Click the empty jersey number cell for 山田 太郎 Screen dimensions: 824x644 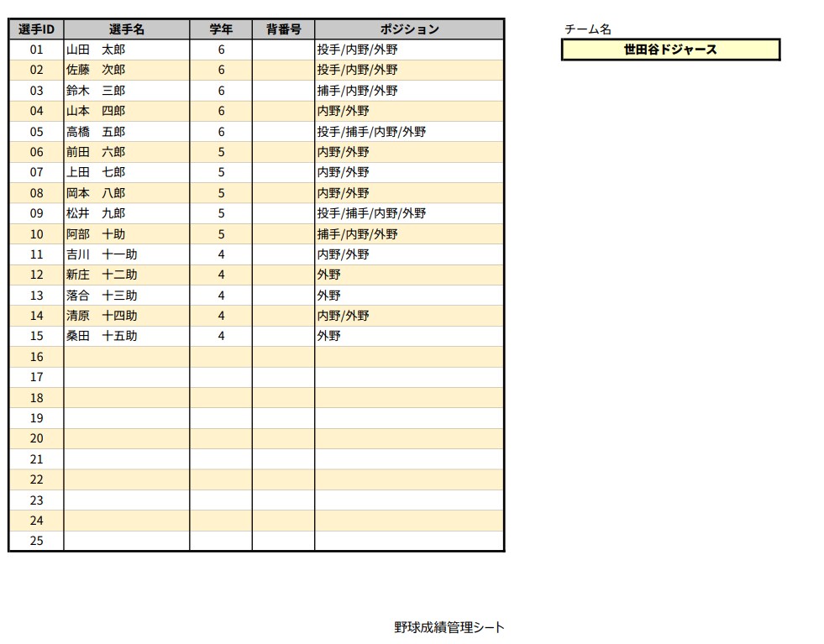283,50
